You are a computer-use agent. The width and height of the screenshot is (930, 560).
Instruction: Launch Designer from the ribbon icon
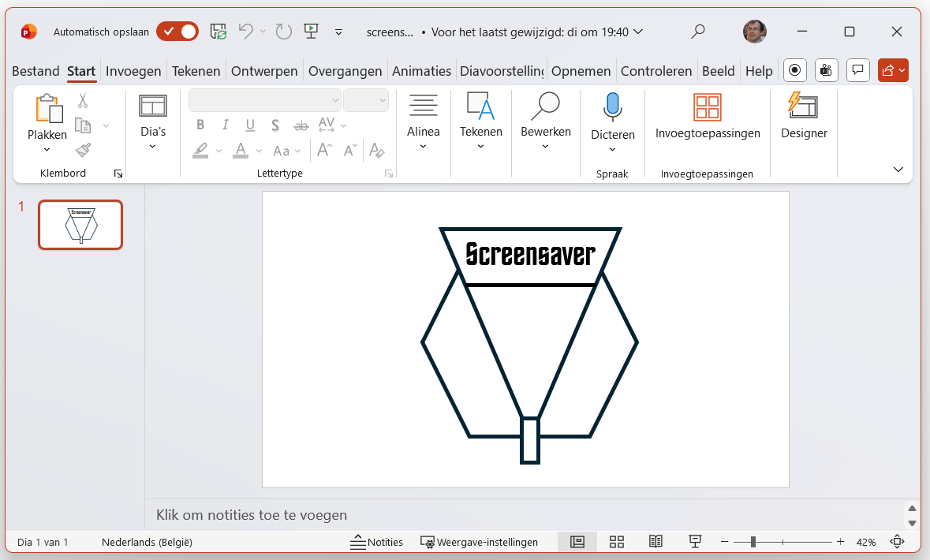click(803, 107)
